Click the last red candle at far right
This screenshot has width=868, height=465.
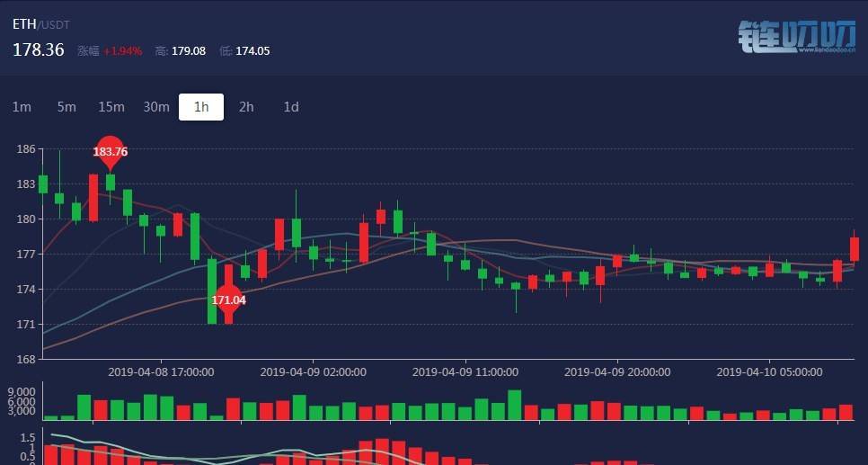(855, 249)
